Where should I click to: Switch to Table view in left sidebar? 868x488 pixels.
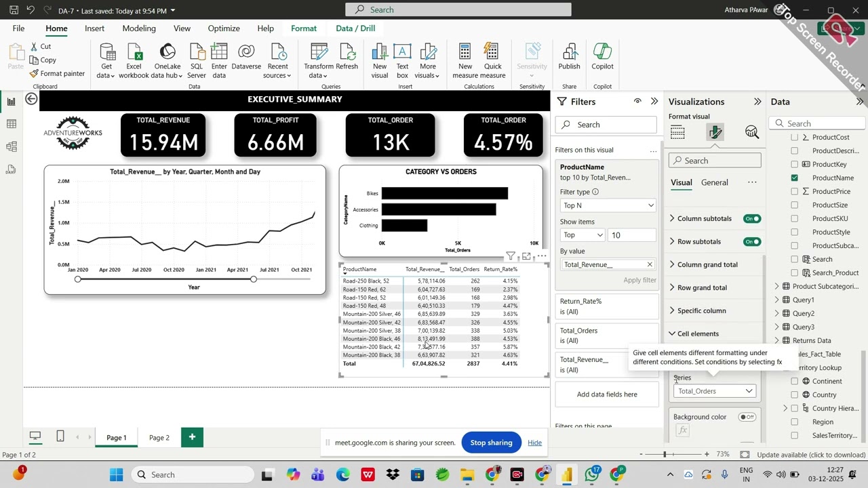11,124
